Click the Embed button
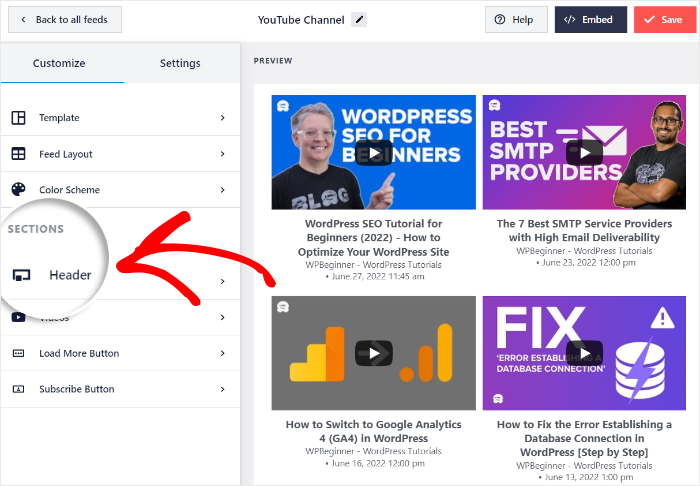Image resolution: width=700 pixels, height=486 pixels. (591, 20)
